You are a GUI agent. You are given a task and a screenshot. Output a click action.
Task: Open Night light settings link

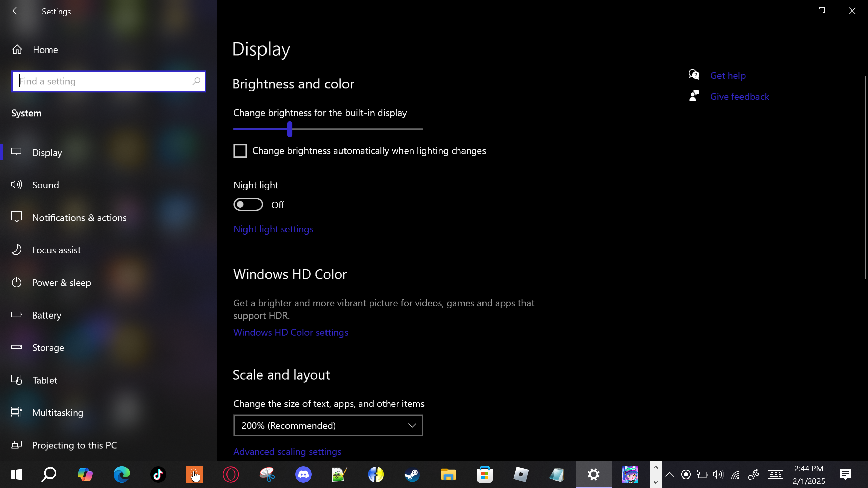(x=273, y=229)
